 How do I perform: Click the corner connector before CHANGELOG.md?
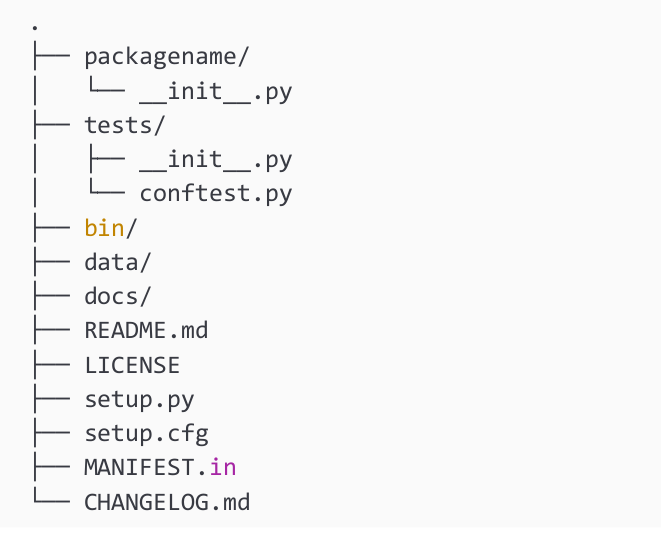click(x=50, y=501)
